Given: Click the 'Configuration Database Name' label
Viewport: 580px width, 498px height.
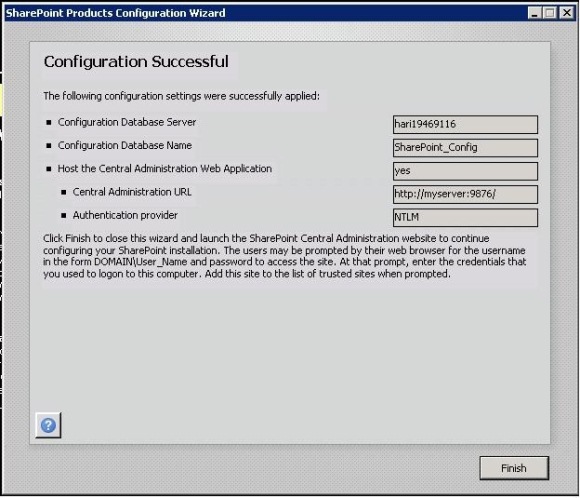Looking at the screenshot, I should (x=125, y=145).
